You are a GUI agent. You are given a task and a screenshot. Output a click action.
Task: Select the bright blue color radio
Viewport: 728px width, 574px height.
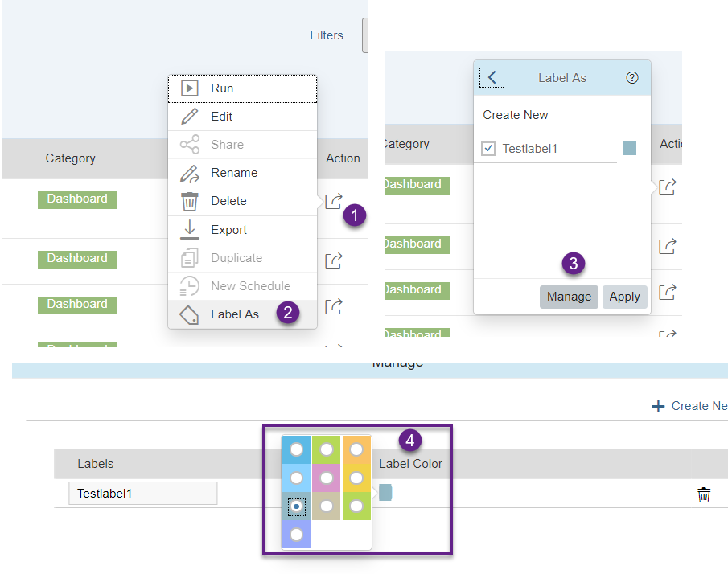296,449
